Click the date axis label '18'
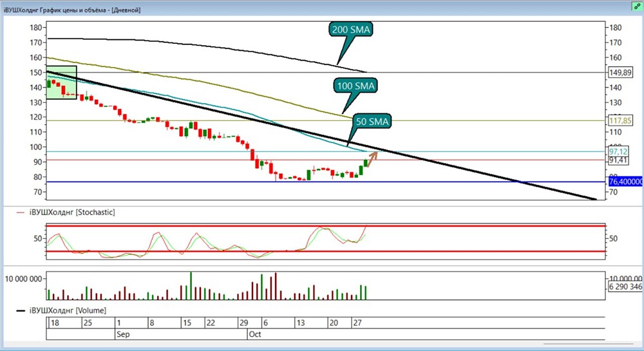 [54, 323]
